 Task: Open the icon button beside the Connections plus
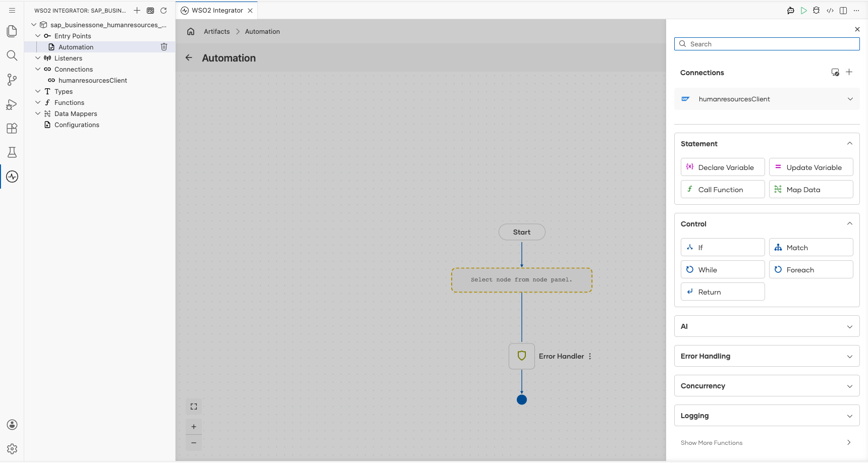click(x=835, y=72)
